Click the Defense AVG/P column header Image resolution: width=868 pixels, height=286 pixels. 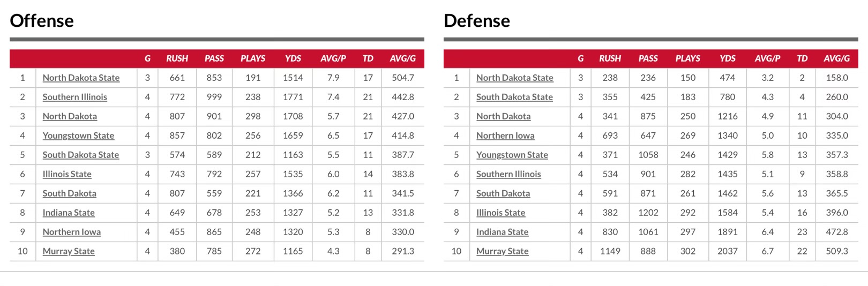coord(767,58)
